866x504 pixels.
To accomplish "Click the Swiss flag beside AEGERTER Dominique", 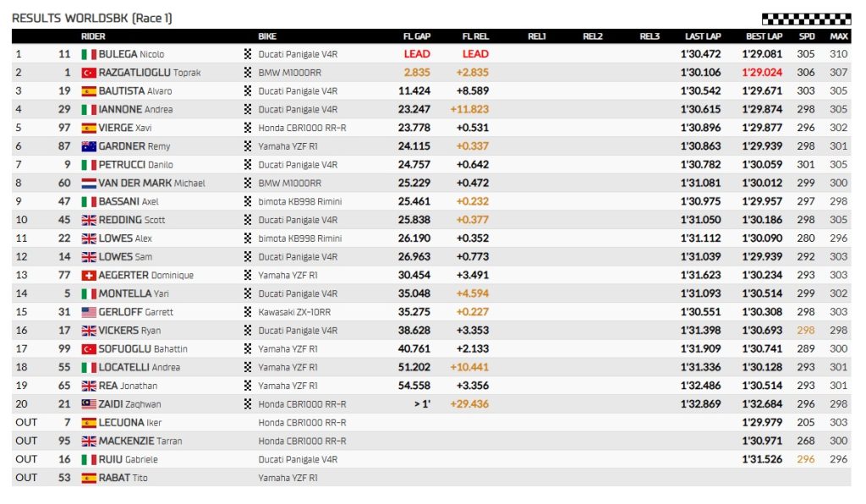I will coord(88,276).
